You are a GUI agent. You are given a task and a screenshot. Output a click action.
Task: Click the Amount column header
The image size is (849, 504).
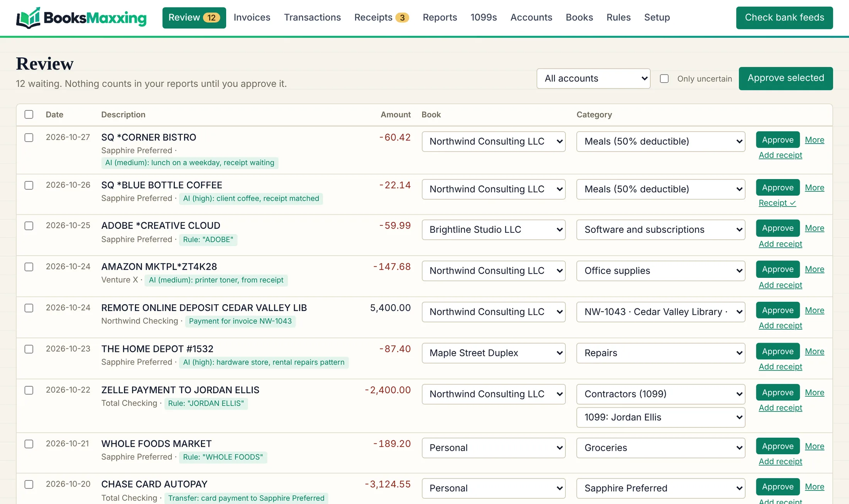pos(396,115)
